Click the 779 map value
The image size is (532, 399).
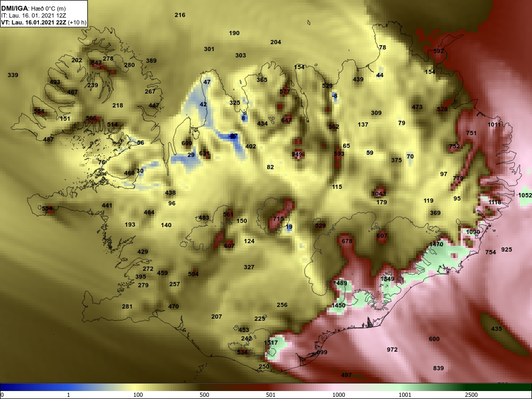[458, 178]
